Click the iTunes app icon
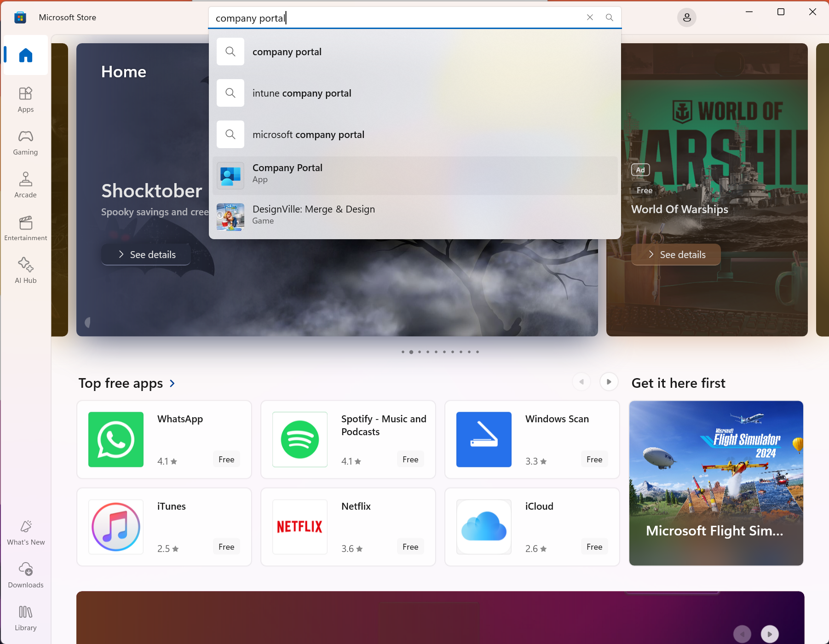 click(x=116, y=527)
